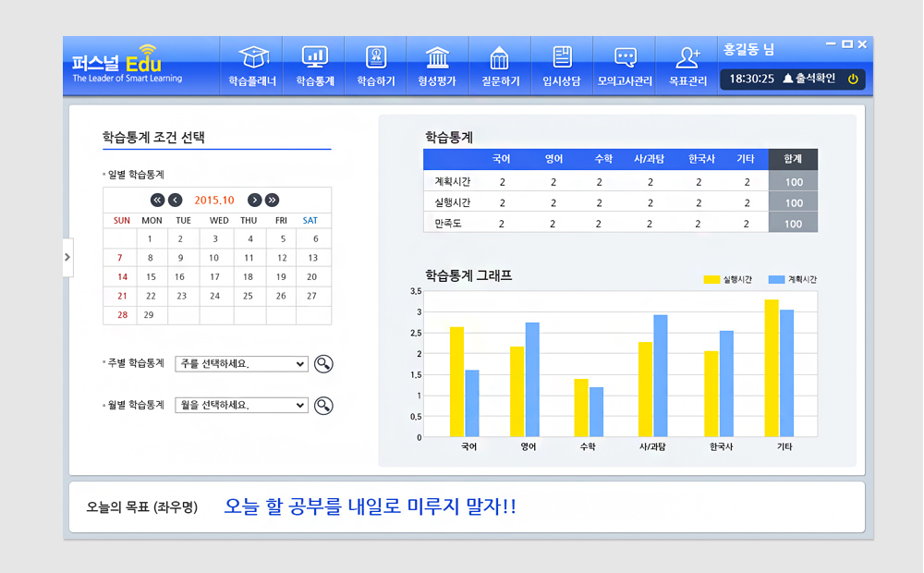Open the 모의고사관리 speech bubble icon

click(626, 57)
